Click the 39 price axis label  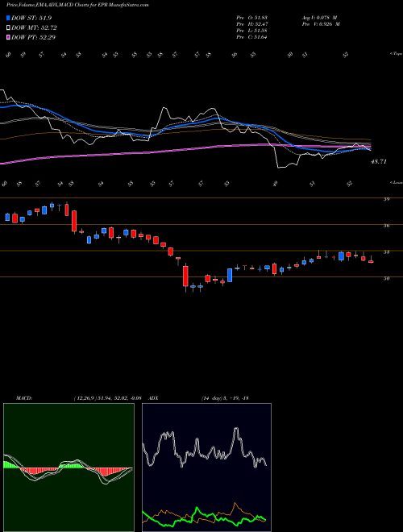(386, 200)
